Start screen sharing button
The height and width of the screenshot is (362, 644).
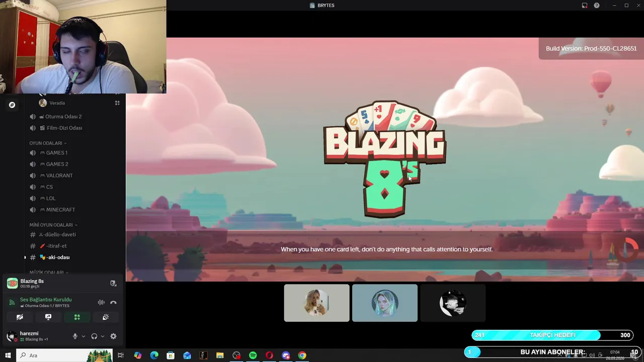pos(48,317)
